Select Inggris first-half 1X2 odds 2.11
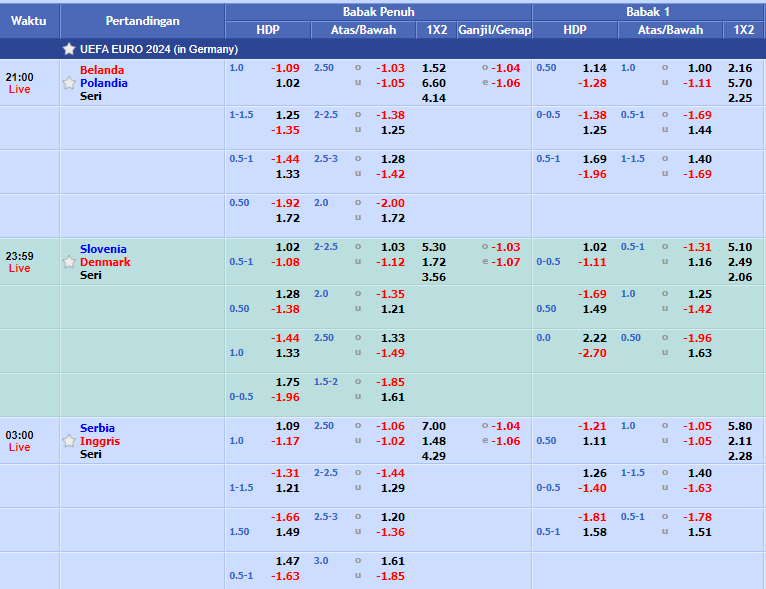 (x=740, y=442)
